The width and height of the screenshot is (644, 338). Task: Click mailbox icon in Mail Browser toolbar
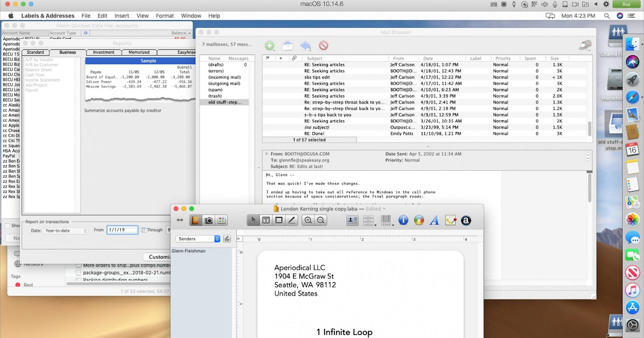coord(585,46)
